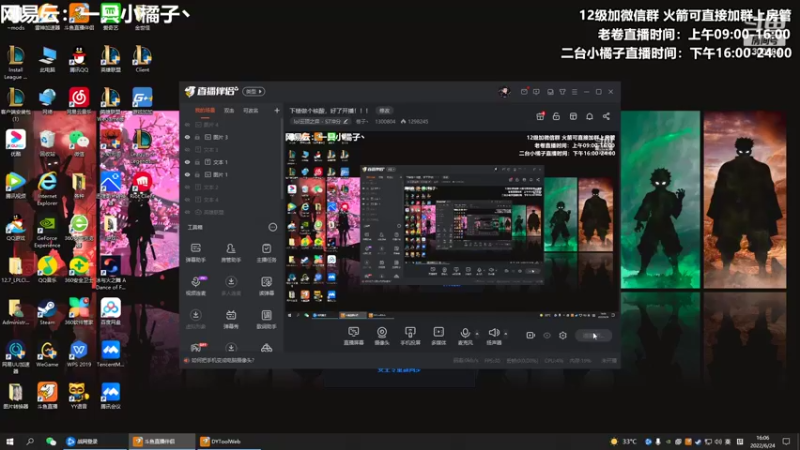Viewport: 800px width, 450px height.
Task: Open the 多人连麦 download tool
Action: pyautogui.click(x=231, y=286)
